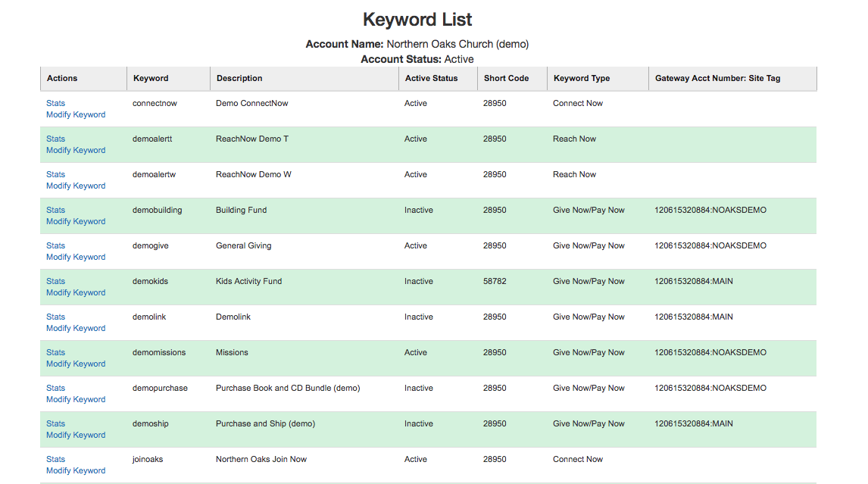Click the Active Status column header
Screen dimensions: 868x484
tap(431, 78)
